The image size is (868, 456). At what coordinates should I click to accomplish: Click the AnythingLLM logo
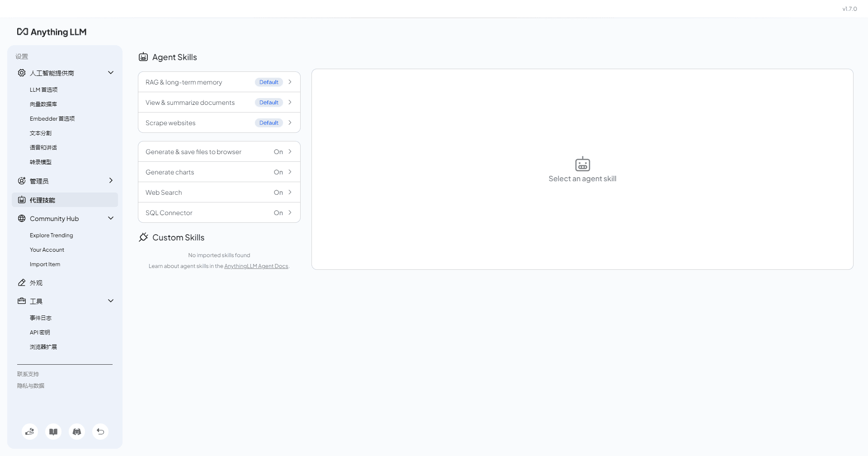point(52,32)
